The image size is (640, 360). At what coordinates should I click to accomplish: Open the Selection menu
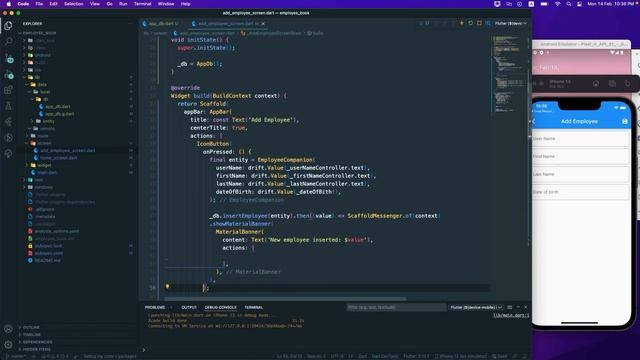[x=73, y=4]
